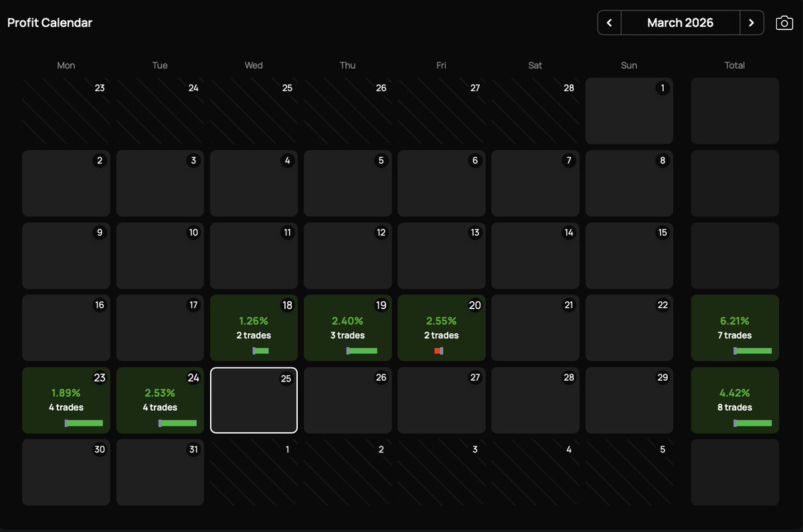Viewport: 803px width, 532px height.
Task: Open March 24 showing 2.53%
Action: [160, 400]
